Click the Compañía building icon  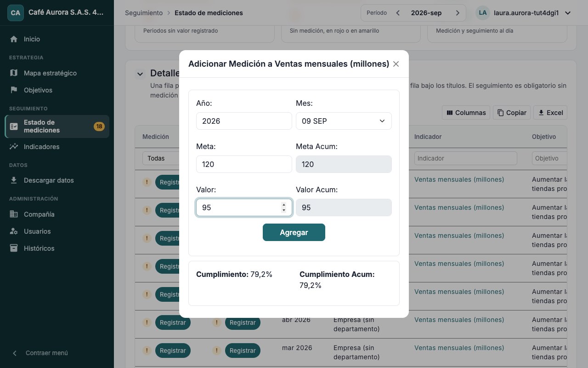14,214
